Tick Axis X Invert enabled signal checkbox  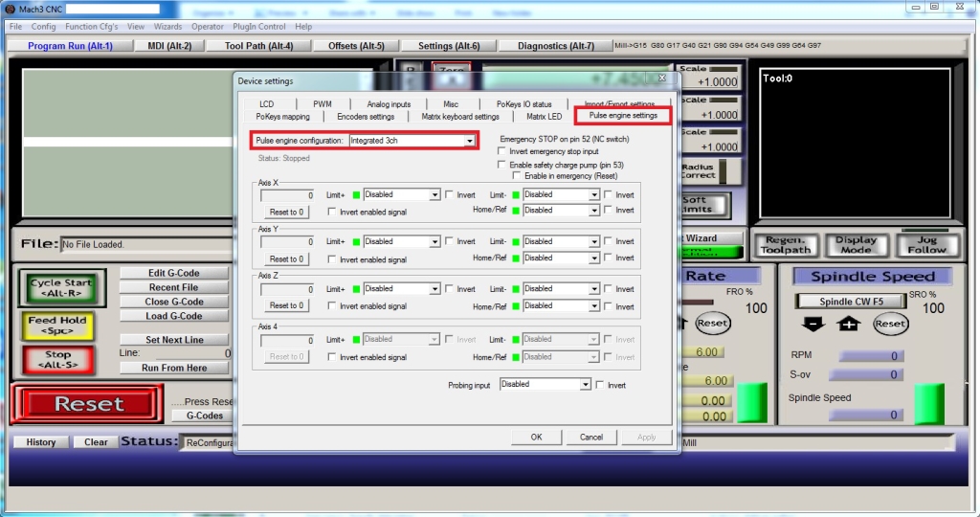(332, 212)
